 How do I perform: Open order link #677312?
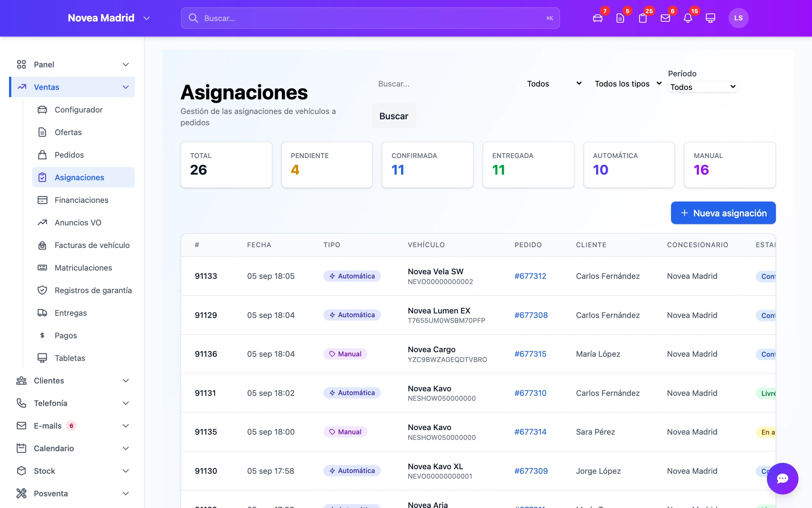pos(530,276)
